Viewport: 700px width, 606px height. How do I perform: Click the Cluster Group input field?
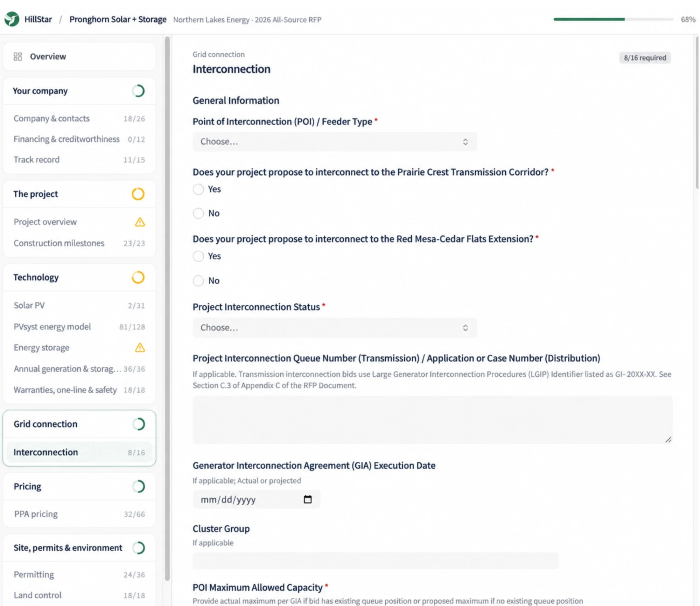[375, 560]
